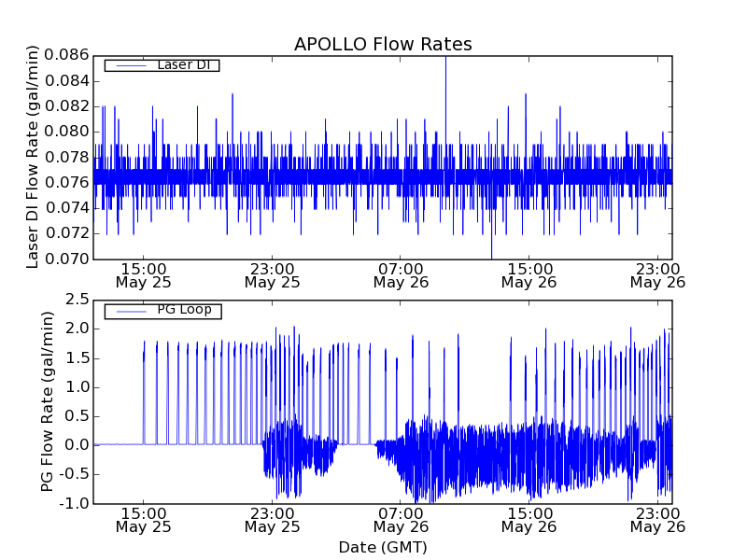This screenshot has height=560, width=747.
Task: Click lower plot's 23:00 May 26 time label
Action: (x=657, y=519)
